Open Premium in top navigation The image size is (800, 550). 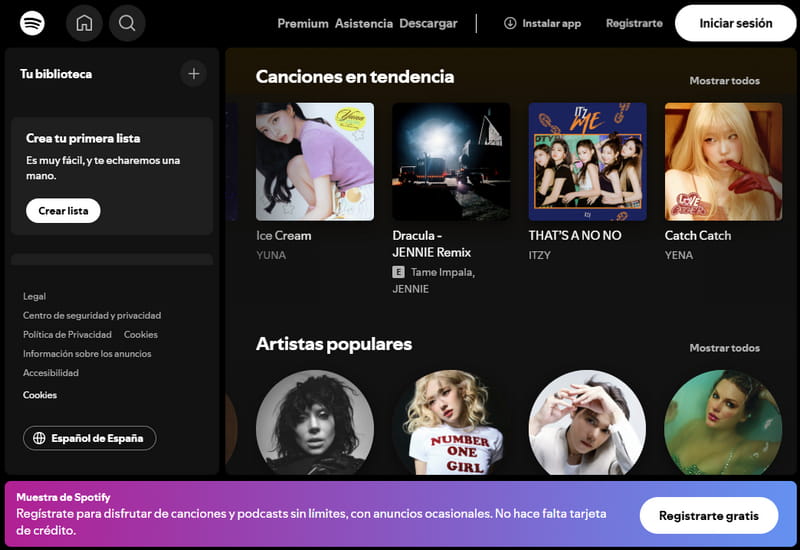[x=303, y=23]
